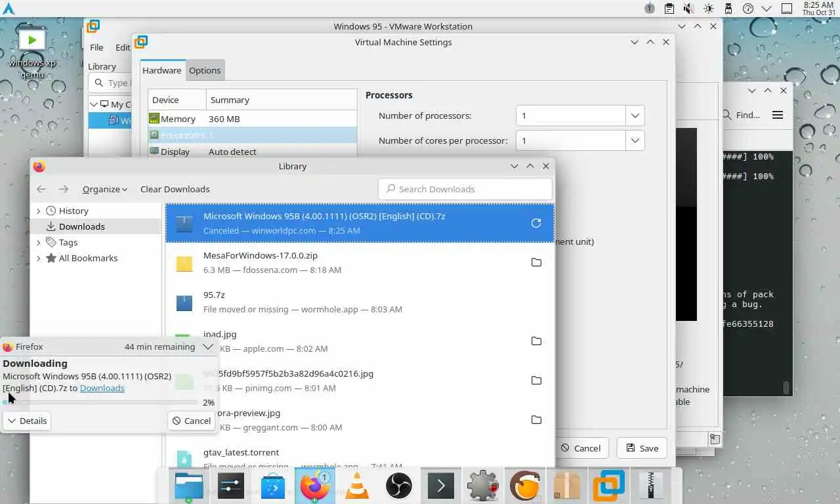Click the show desktop tray icon

click(x=787, y=9)
